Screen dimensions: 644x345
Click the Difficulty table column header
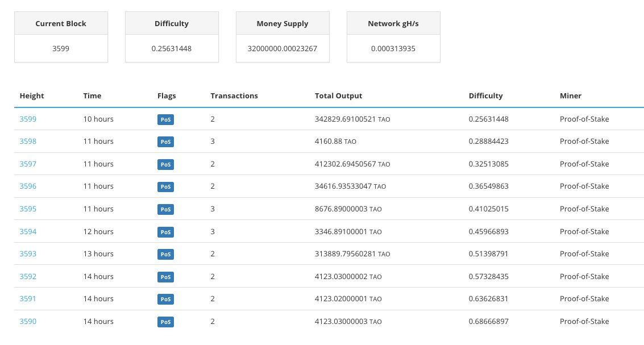coord(485,95)
